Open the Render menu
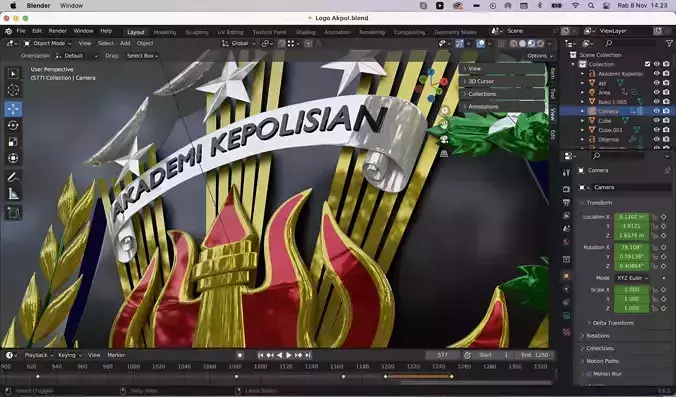The height and width of the screenshot is (397, 676). (x=57, y=31)
